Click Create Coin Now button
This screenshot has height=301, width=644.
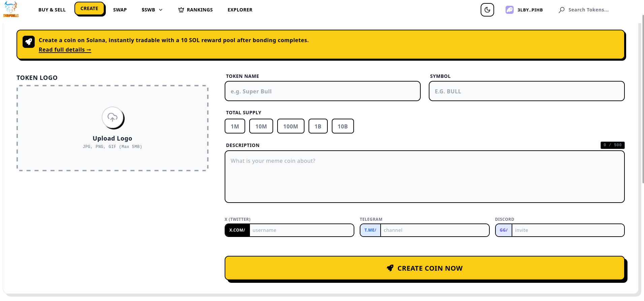point(425,268)
